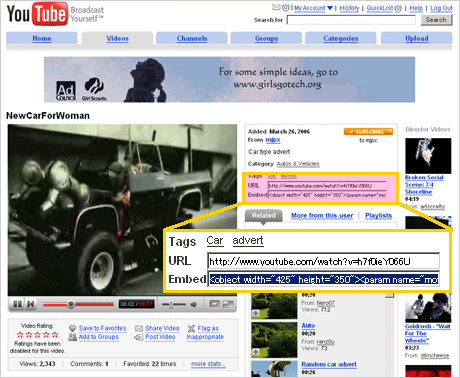This screenshot has height=378, width=460.
Task: Open the Playlists tab
Action: [x=378, y=216]
